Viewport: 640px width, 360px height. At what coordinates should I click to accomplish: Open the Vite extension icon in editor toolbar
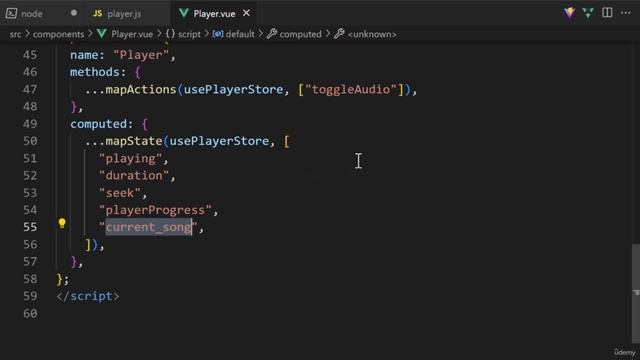pos(569,13)
